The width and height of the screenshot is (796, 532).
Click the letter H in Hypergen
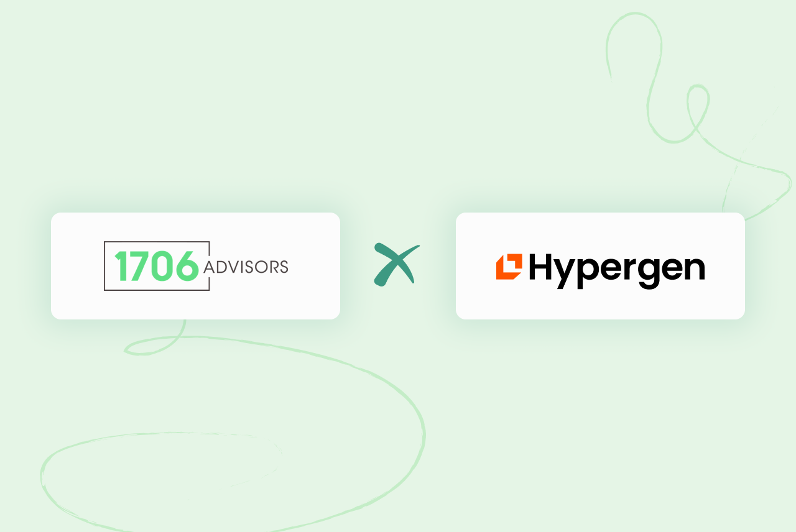click(x=541, y=266)
